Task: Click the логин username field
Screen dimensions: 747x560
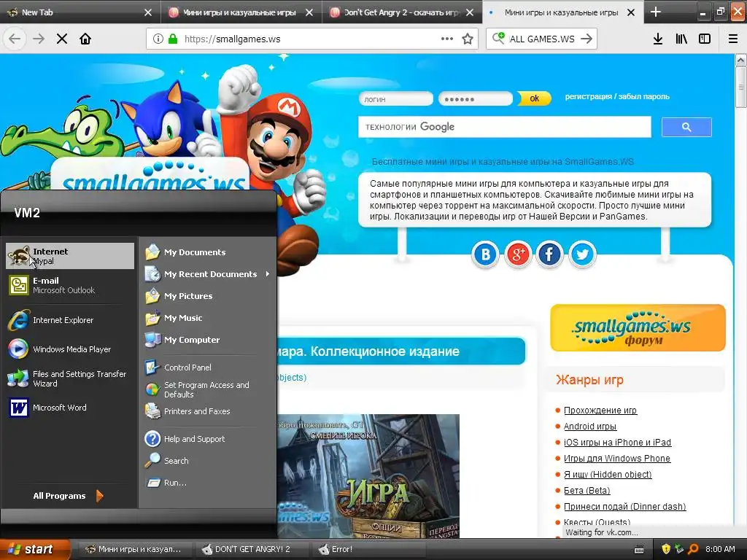Action: (395, 99)
